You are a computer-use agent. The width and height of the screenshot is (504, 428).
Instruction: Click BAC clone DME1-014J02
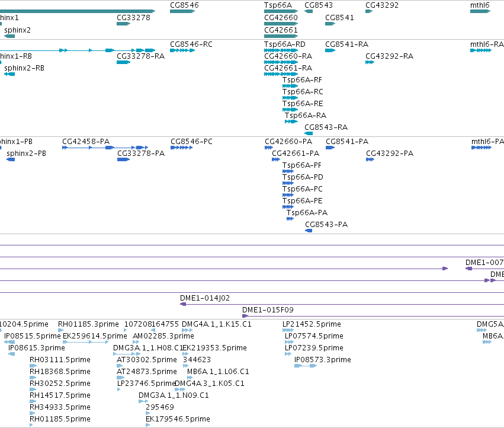coord(342,304)
